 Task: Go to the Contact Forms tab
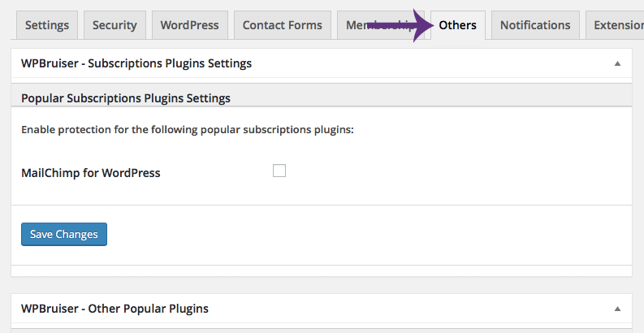(x=282, y=25)
